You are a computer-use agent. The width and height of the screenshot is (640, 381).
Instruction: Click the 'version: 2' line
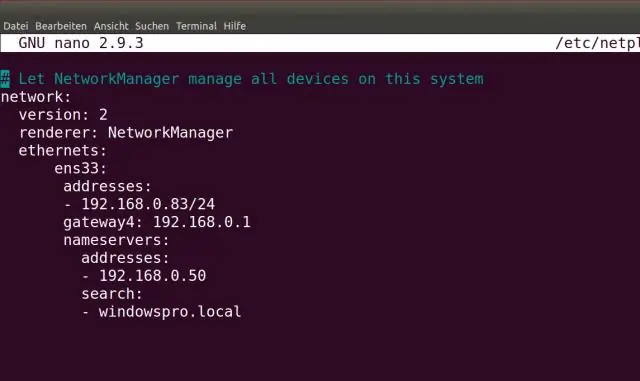[x=63, y=115]
